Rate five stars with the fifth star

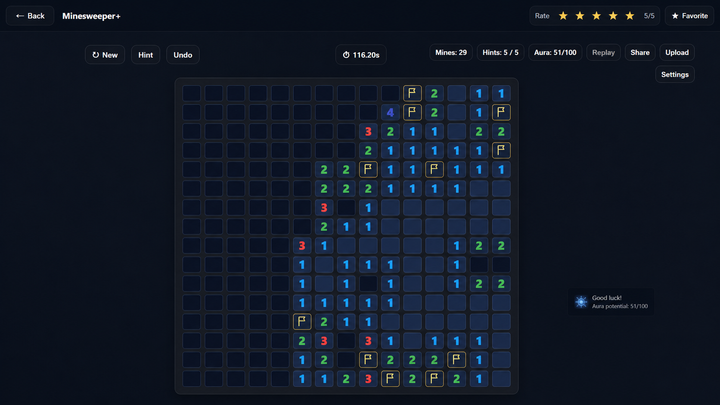630,16
